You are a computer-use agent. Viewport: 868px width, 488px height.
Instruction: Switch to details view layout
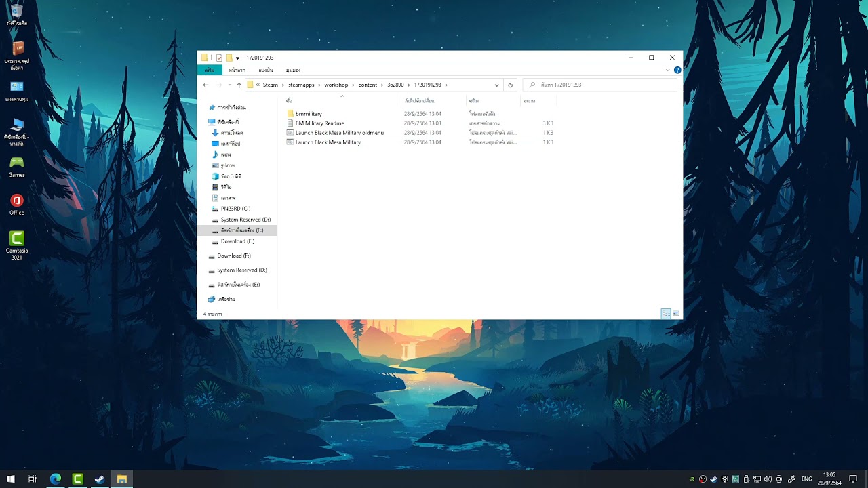[666, 314]
